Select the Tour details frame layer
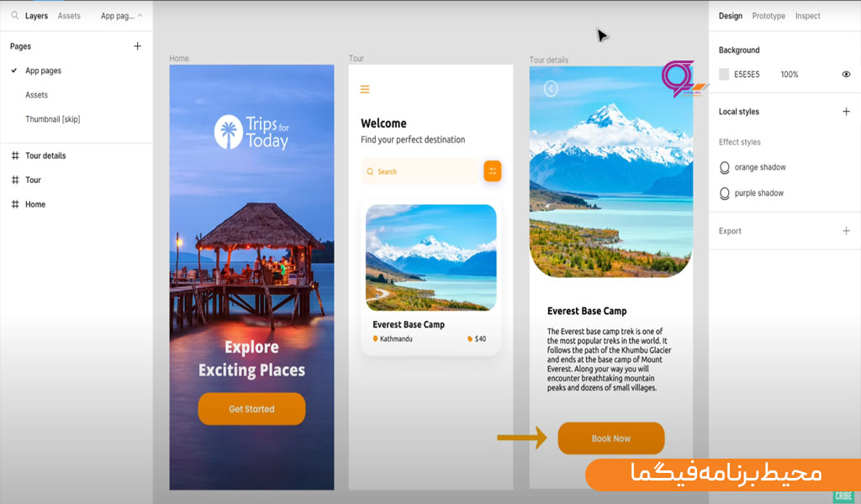861x504 pixels. [x=45, y=155]
